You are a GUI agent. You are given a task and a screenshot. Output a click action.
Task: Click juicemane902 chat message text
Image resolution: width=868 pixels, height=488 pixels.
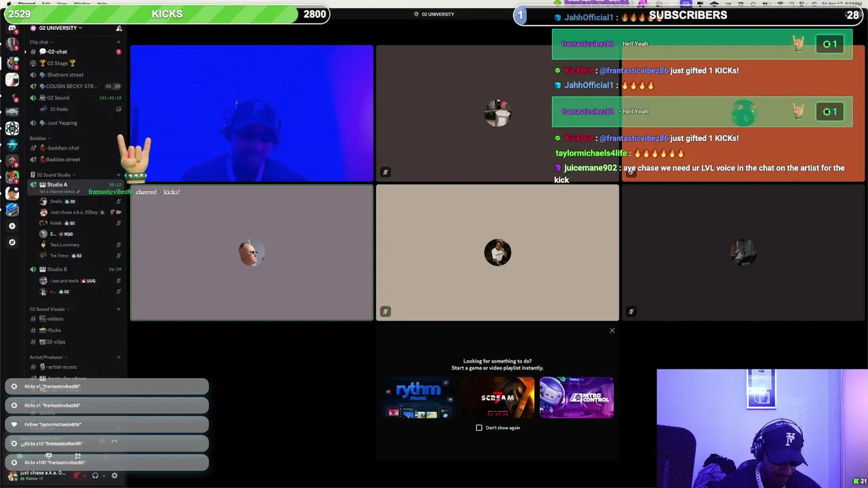699,174
